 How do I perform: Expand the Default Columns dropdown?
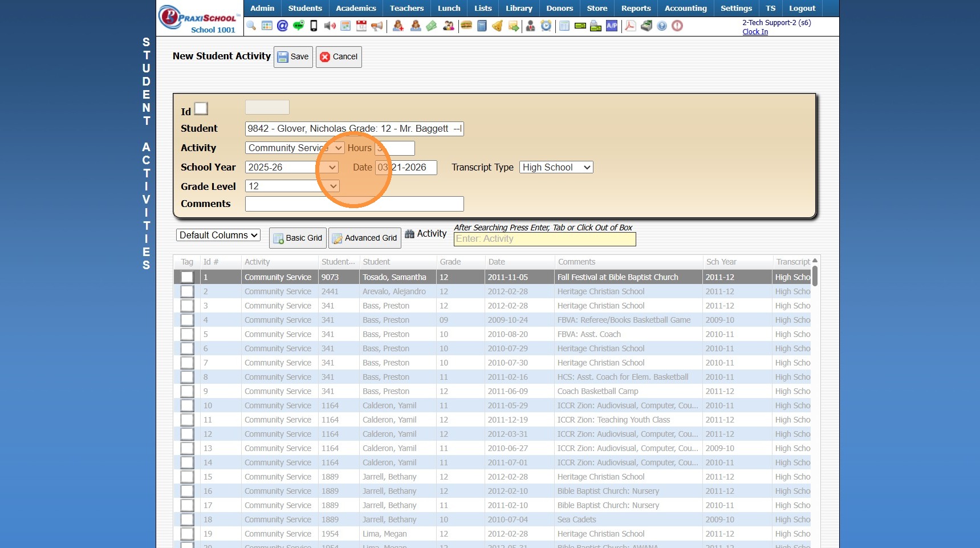click(218, 235)
